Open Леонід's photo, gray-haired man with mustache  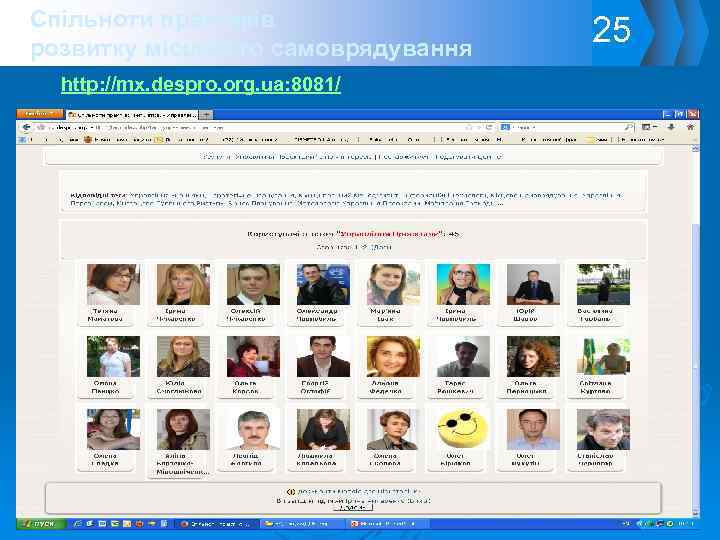(x=253, y=429)
